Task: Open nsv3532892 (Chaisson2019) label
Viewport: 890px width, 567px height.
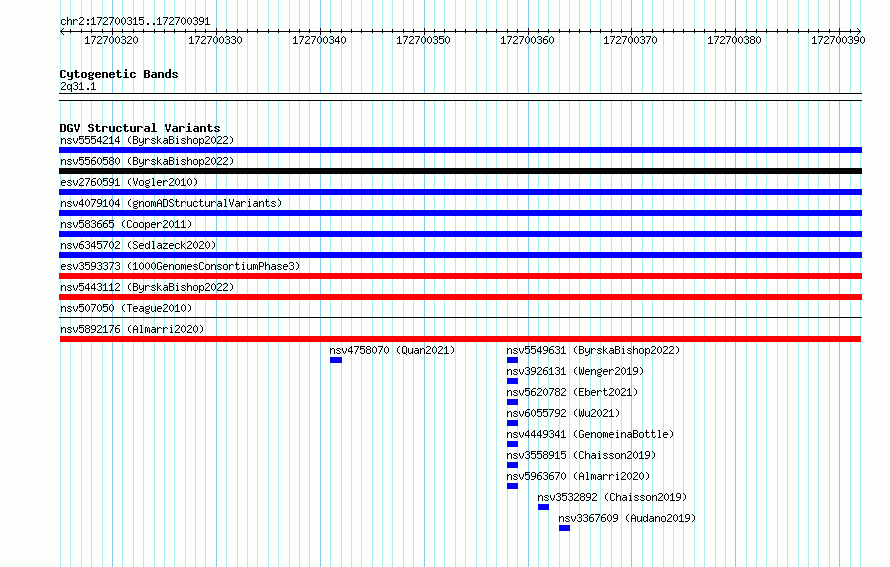Action: pos(612,497)
